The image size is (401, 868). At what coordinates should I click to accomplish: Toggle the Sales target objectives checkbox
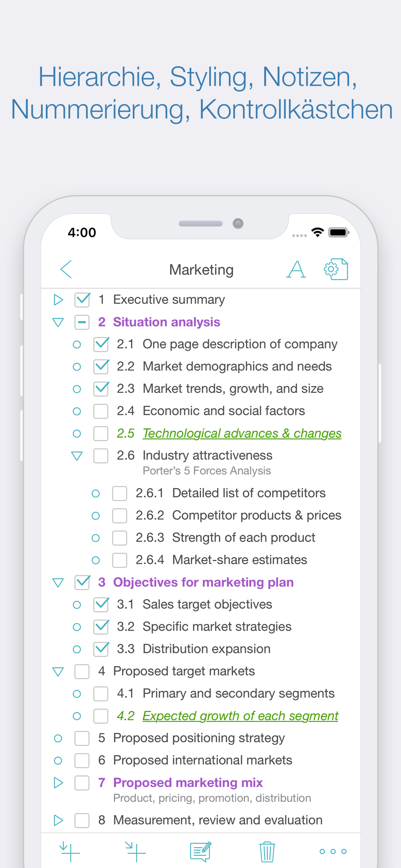[101, 604]
